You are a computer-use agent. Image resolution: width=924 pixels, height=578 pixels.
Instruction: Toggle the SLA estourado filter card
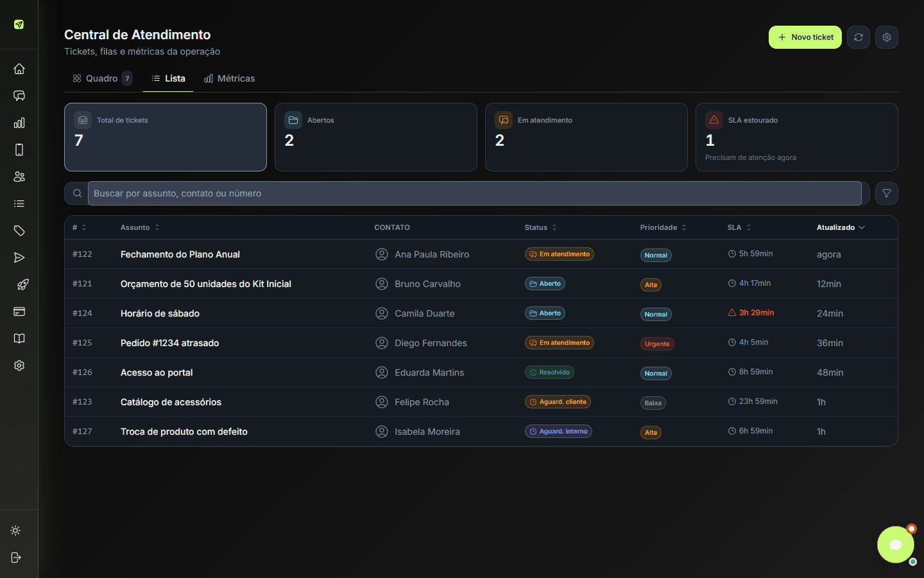click(x=796, y=137)
